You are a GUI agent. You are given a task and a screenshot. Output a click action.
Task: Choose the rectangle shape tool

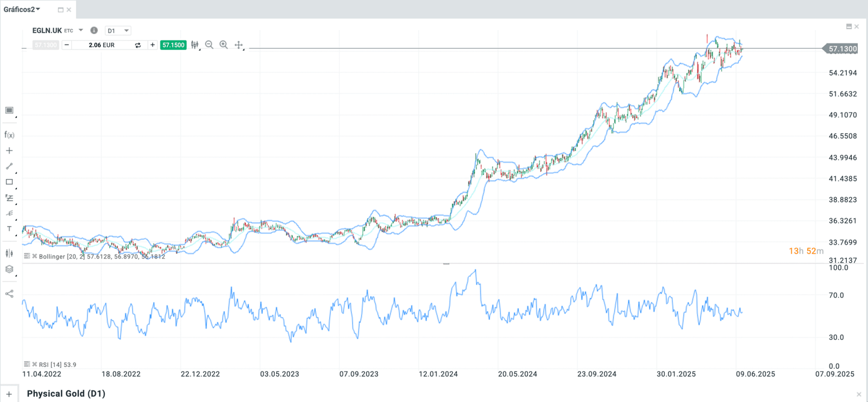tap(9, 182)
